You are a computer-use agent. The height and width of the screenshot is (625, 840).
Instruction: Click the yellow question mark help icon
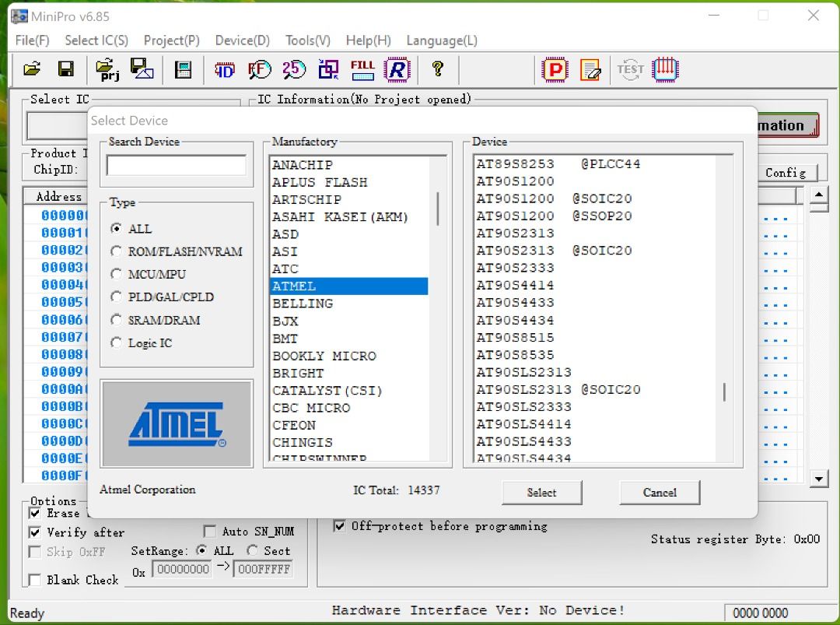pos(438,69)
